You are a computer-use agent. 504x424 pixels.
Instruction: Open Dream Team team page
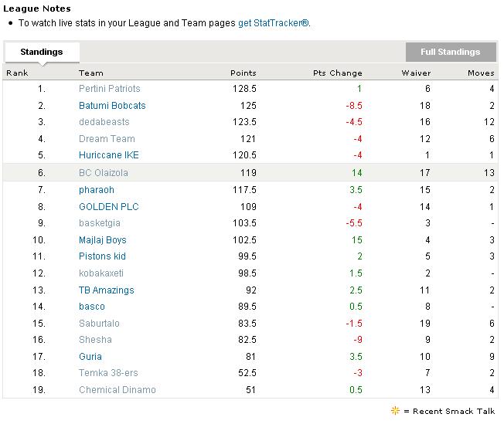(x=107, y=139)
